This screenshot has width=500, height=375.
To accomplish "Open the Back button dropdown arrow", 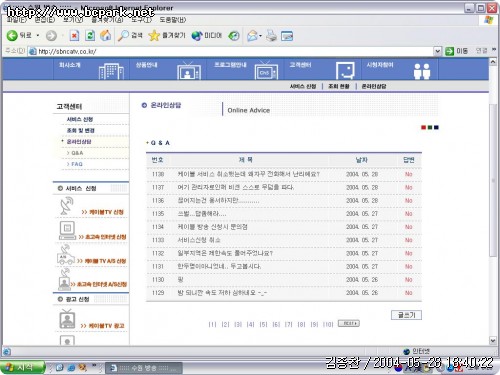I will [38, 36].
